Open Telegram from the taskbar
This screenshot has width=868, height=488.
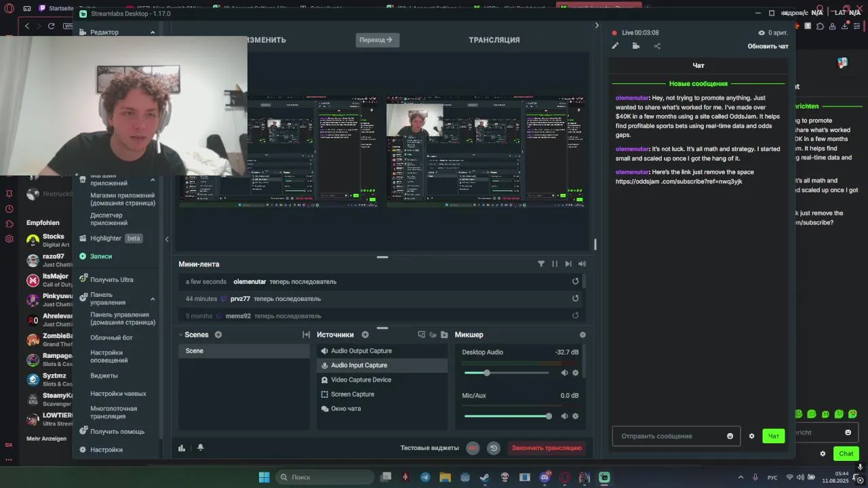425,477
